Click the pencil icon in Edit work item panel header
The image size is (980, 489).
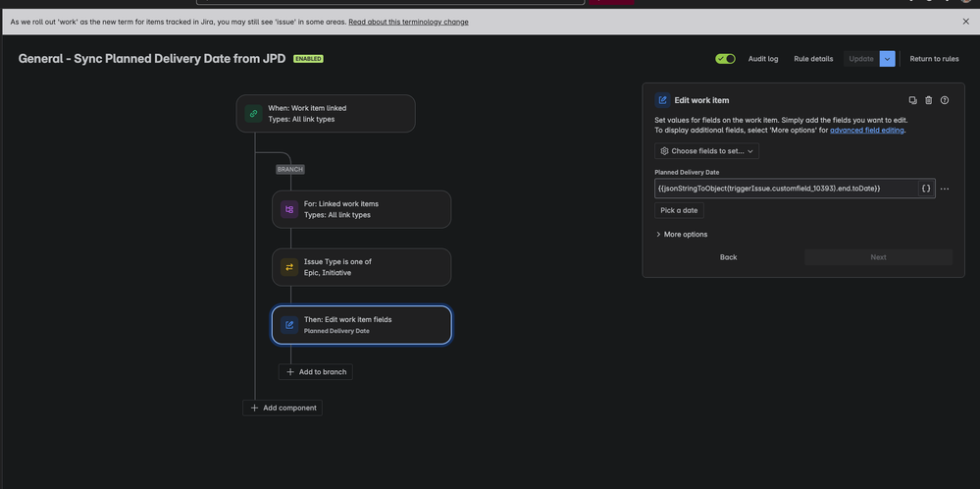(x=662, y=100)
